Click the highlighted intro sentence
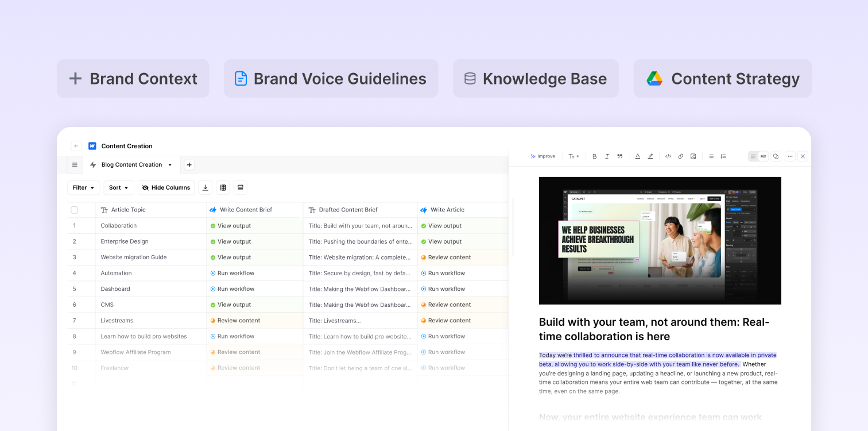 658,360
